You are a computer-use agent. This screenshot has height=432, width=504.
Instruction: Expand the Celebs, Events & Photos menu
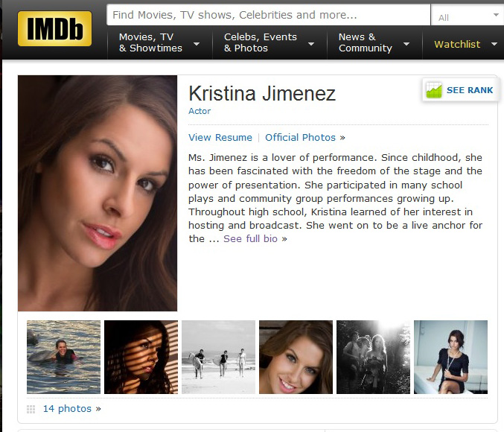click(x=269, y=42)
